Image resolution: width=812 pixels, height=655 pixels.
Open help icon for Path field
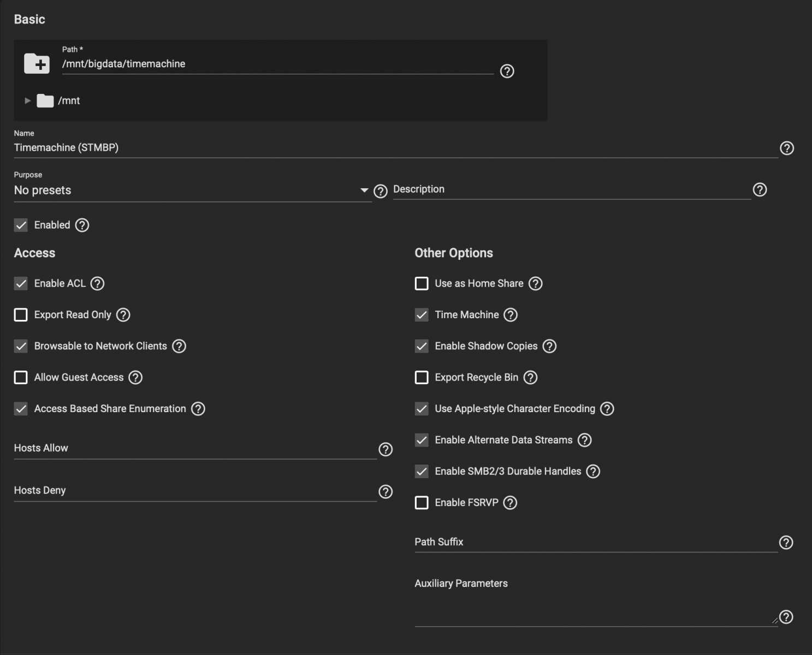(x=507, y=71)
